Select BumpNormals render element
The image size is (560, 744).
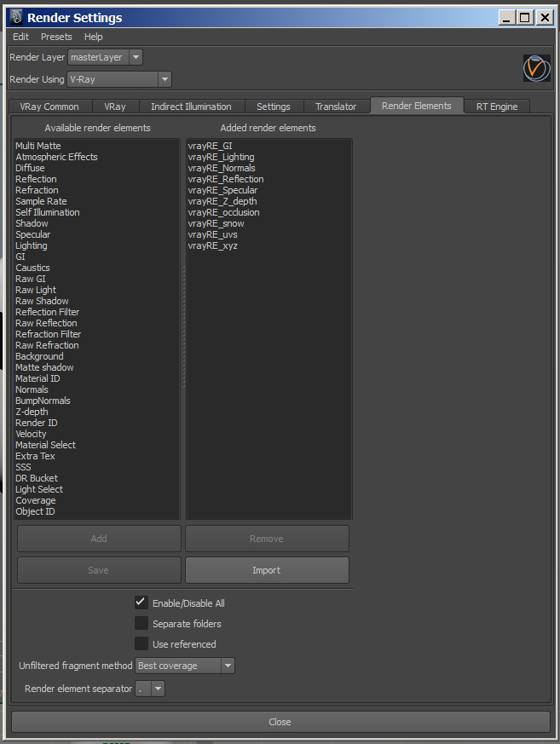pyautogui.click(x=43, y=401)
